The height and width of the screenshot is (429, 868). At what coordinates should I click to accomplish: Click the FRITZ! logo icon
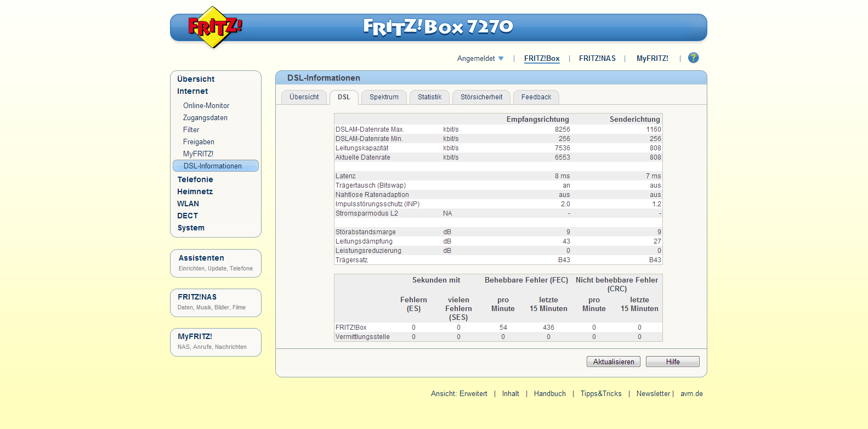[x=215, y=27]
